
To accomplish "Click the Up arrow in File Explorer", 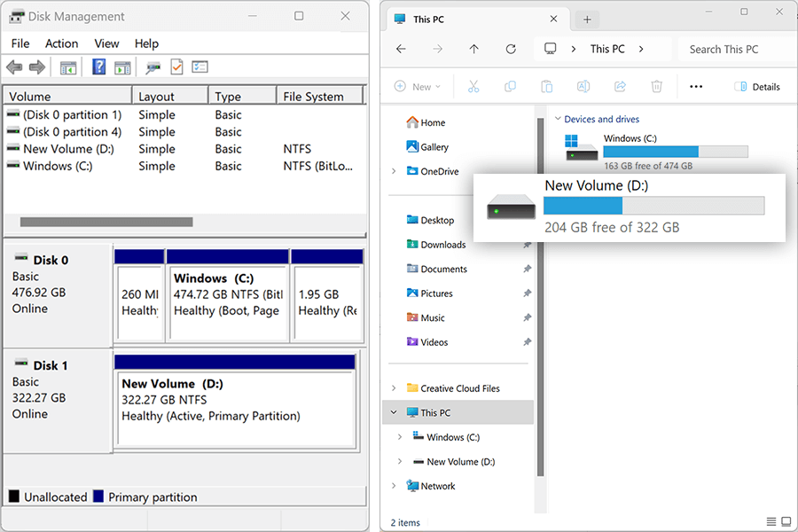I will click(x=473, y=49).
